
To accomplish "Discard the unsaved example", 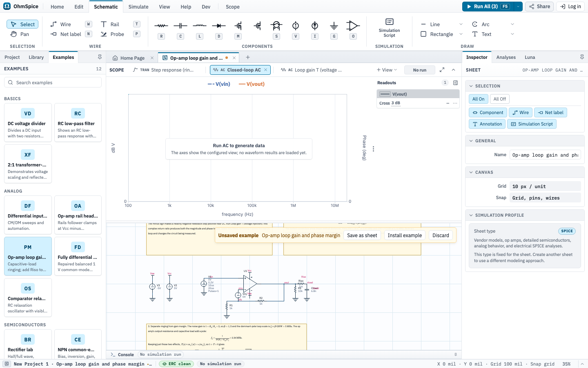I will click(x=441, y=236).
